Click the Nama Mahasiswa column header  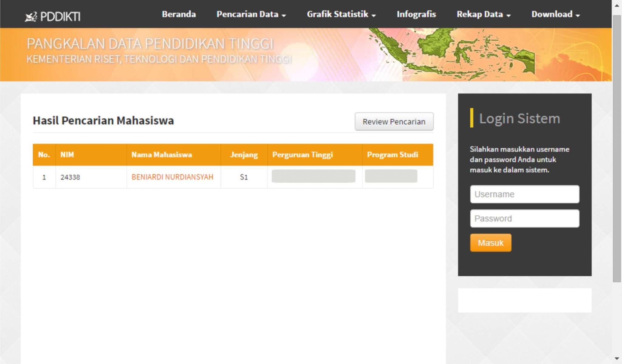162,155
